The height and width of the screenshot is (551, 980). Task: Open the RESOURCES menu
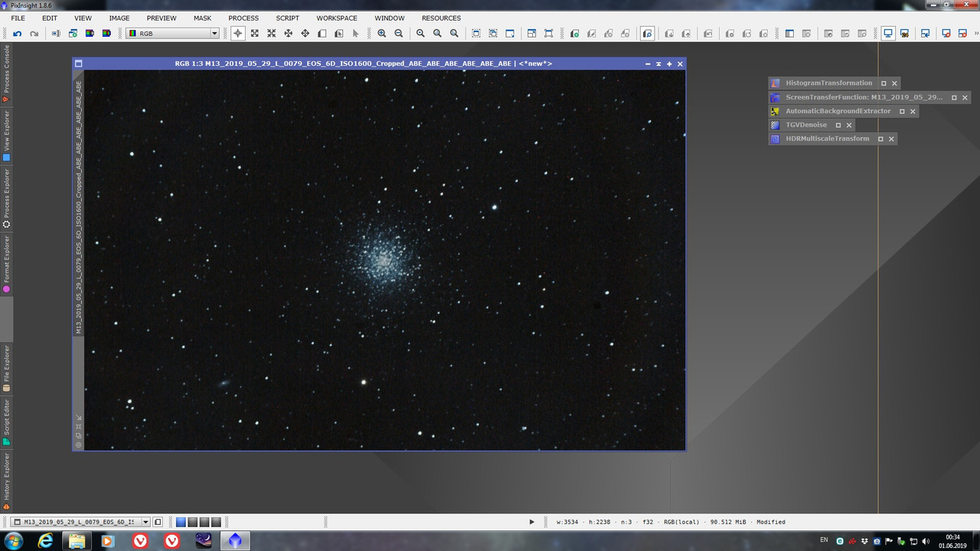tap(441, 18)
